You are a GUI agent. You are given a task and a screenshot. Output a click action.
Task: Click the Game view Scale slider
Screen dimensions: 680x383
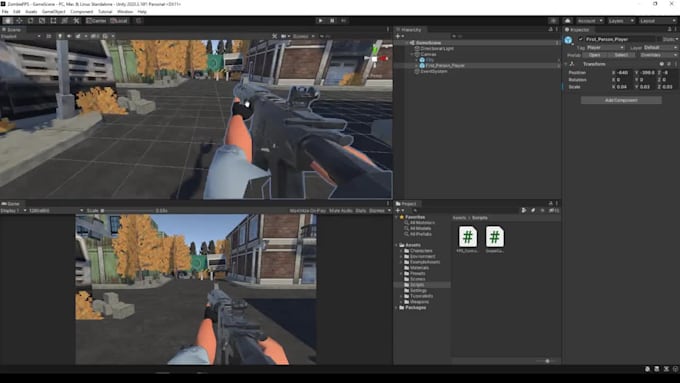(x=127, y=210)
